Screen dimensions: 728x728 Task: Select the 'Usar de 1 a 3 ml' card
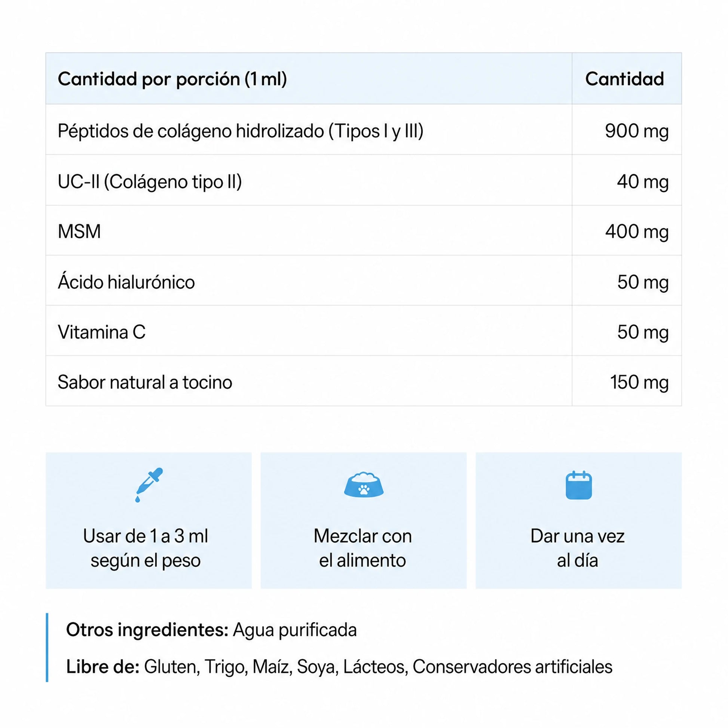(x=149, y=520)
